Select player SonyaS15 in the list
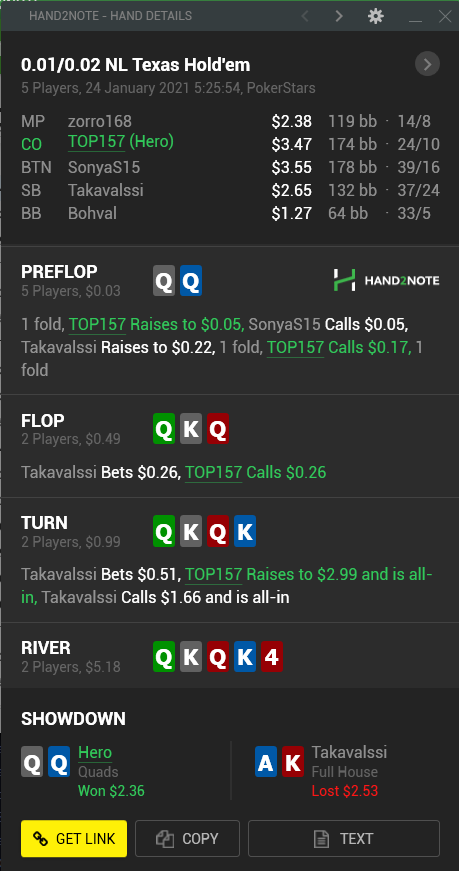Screen dimensions: 459x871 pyautogui.click(x=104, y=167)
